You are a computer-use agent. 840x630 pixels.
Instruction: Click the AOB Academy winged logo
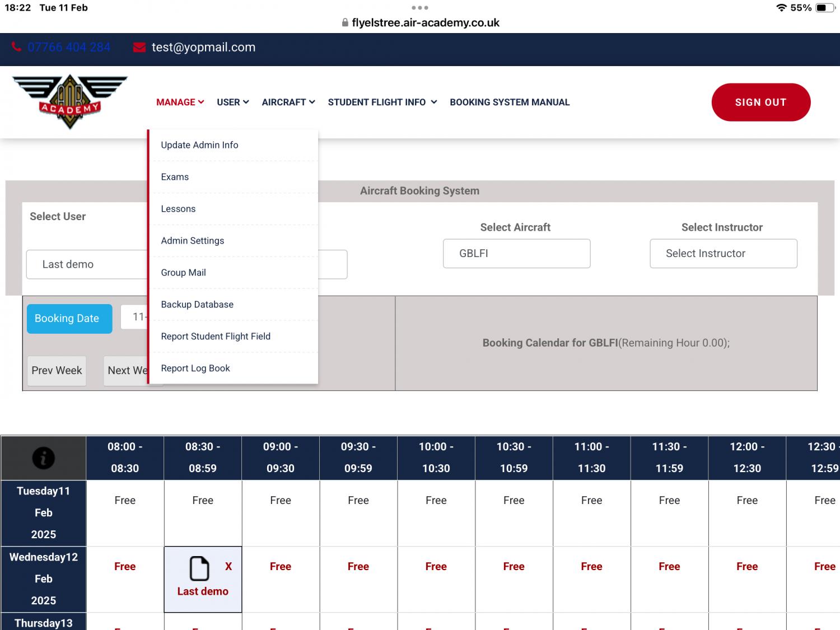coord(69,101)
